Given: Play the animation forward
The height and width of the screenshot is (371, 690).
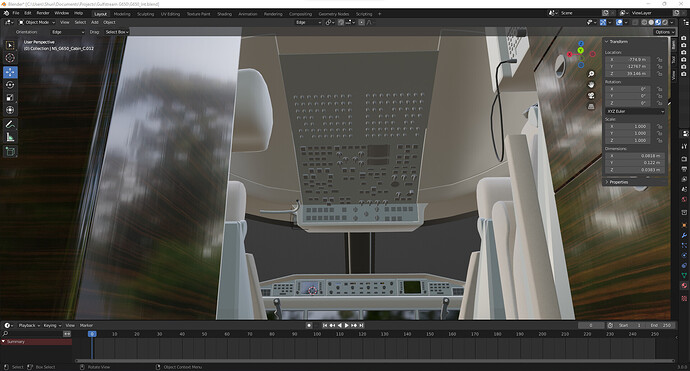Looking at the screenshot, I should click(x=346, y=325).
